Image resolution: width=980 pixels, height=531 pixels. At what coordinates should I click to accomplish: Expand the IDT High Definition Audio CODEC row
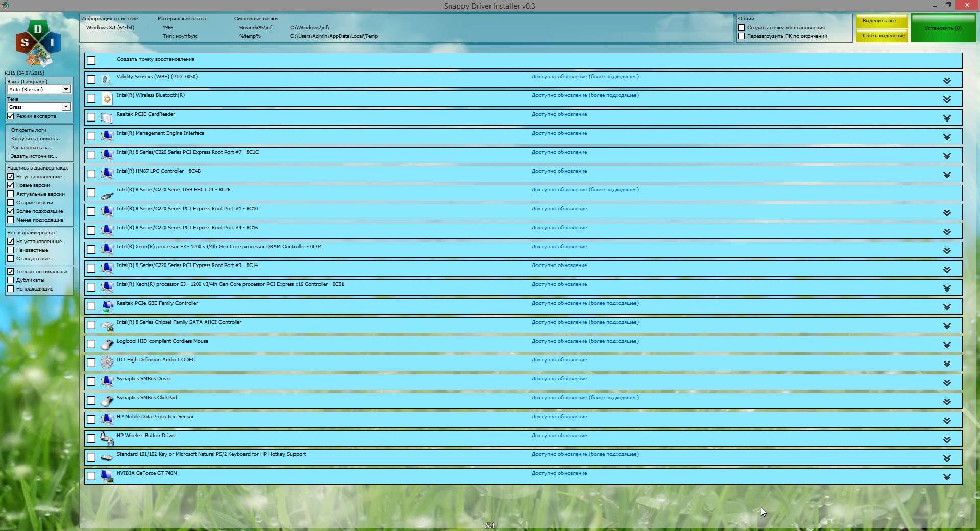click(947, 364)
